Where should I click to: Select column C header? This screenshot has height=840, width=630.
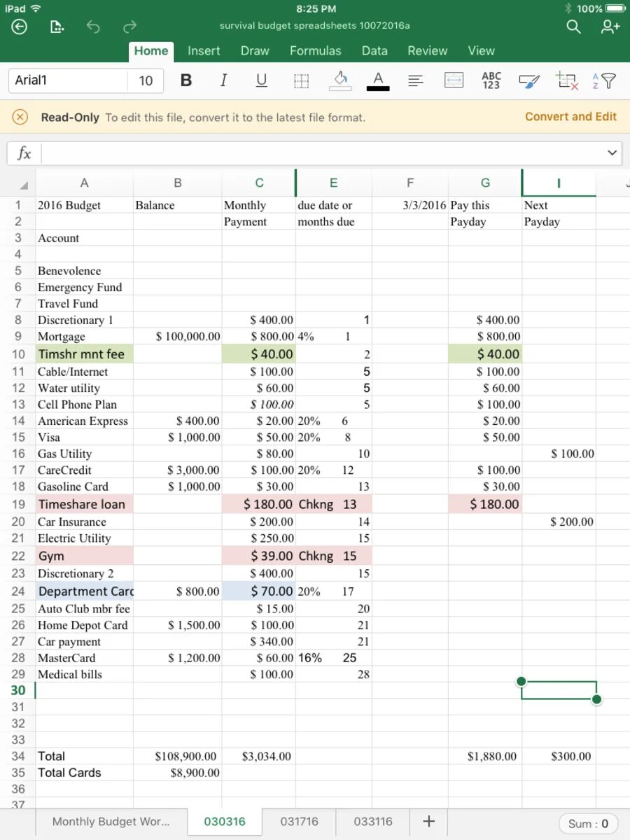coord(259,183)
